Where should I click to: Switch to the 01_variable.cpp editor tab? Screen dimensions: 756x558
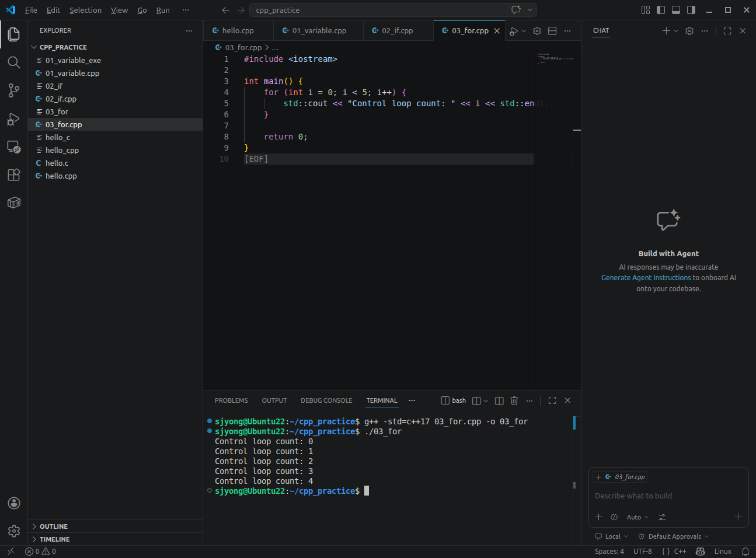point(319,31)
